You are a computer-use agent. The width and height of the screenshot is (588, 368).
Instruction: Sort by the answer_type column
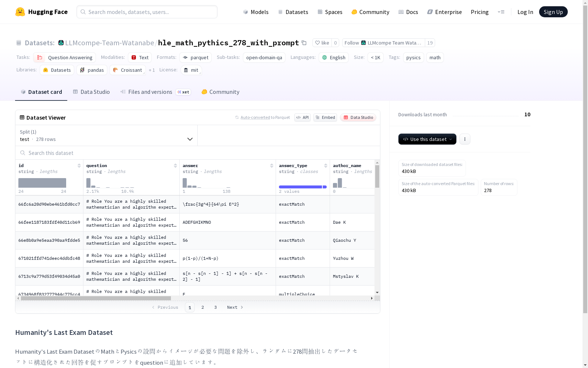click(326, 166)
